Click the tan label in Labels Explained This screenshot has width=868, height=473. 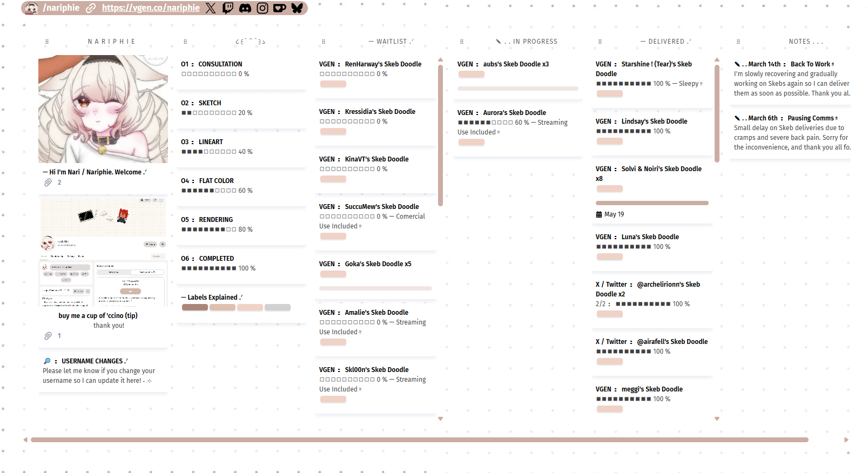coord(223,307)
